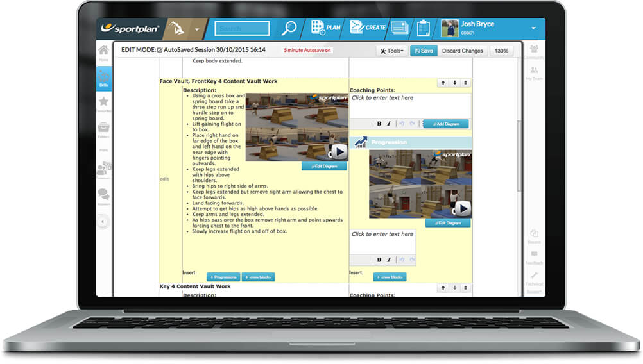Click Josh Bryce profile photo
This screenshot has height=364, width=643.
(449, 28)
